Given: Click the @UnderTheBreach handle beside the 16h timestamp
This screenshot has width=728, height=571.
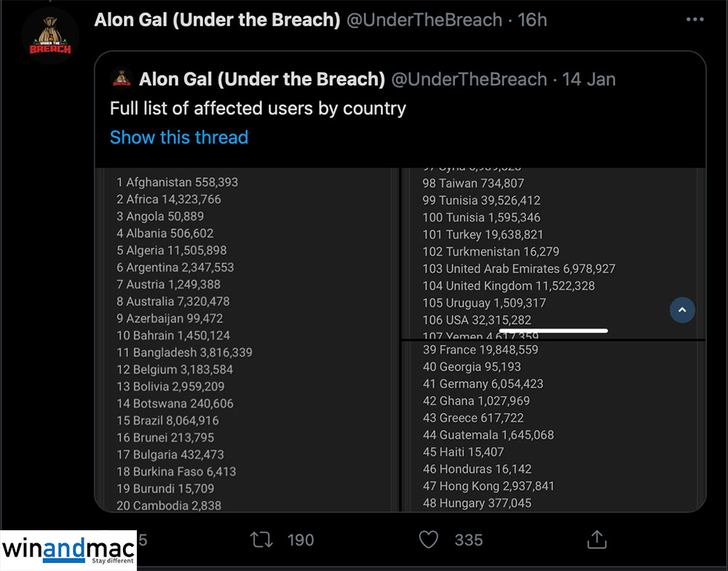Looking at the screenshot, I should (424, 20).
